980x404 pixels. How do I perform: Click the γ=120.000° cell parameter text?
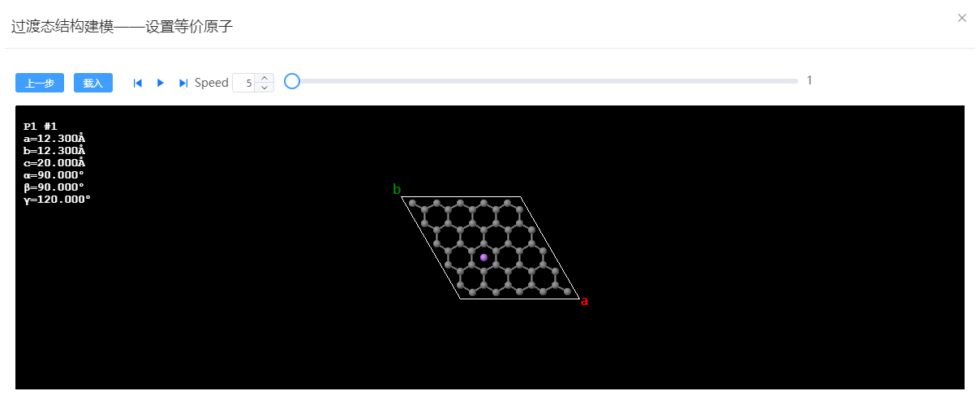[x=58, y=200]
